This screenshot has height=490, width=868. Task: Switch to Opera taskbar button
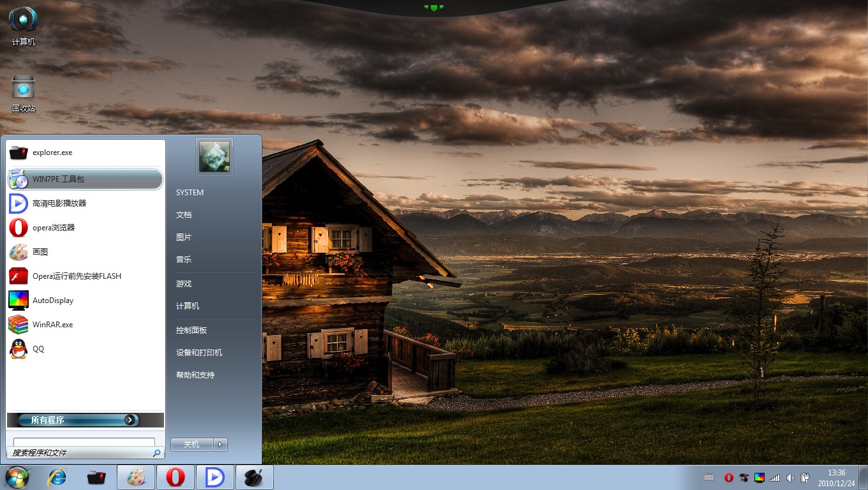tap(176, 477)
